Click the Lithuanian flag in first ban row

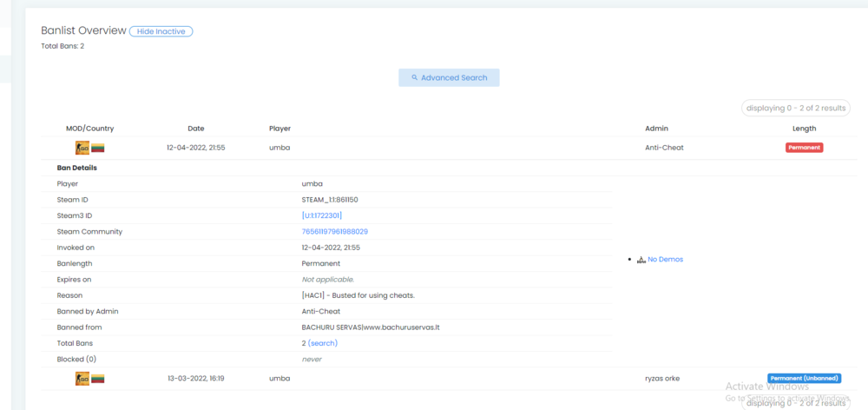98,148
